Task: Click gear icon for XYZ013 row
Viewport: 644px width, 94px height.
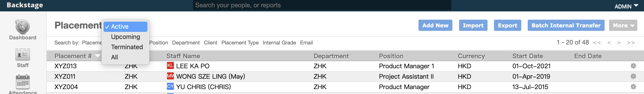Action: (x=633, y=66)
